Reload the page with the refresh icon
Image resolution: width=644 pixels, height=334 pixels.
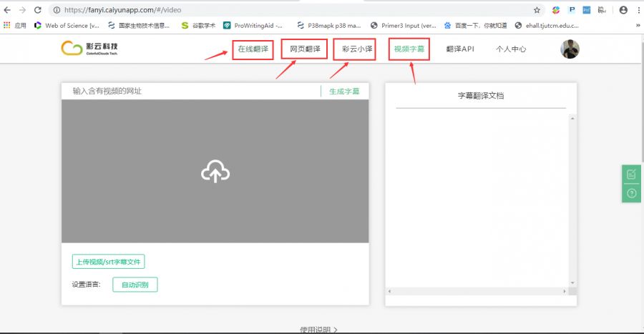coord(37,10)
